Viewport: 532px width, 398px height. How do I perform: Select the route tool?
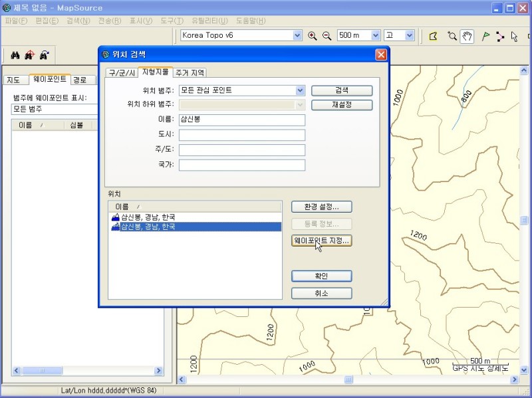[x=500, y=36]
